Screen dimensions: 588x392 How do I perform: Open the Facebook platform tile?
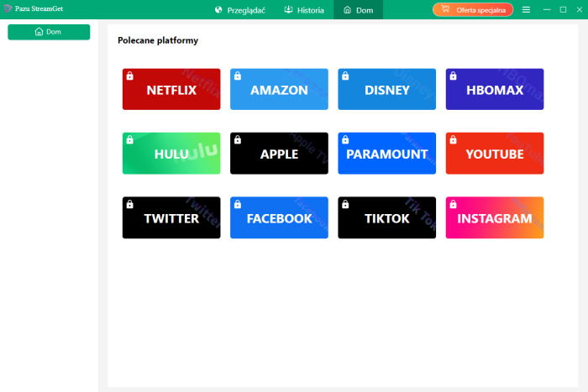[279, 217]
